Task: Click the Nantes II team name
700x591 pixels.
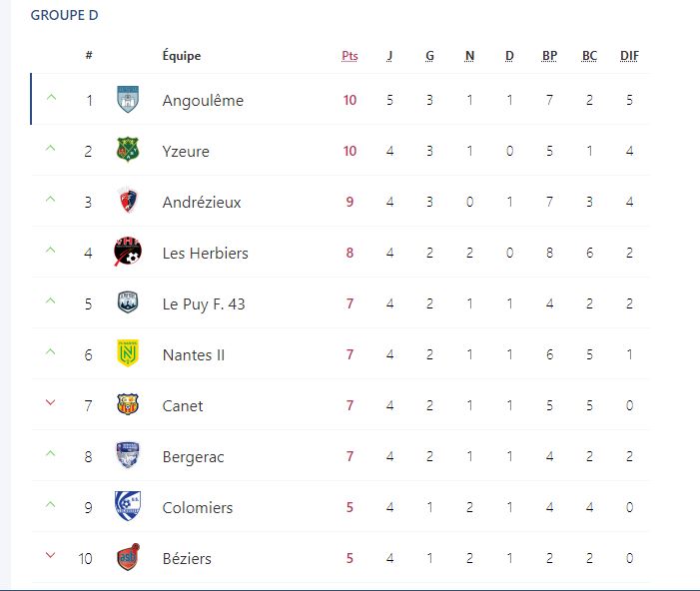Action: point(194,354)
